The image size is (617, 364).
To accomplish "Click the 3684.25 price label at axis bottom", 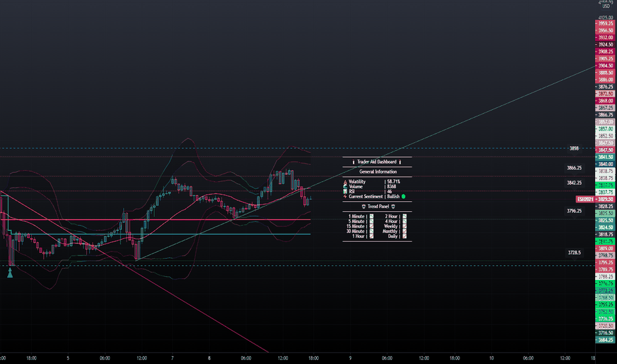I will click(605, 340).
